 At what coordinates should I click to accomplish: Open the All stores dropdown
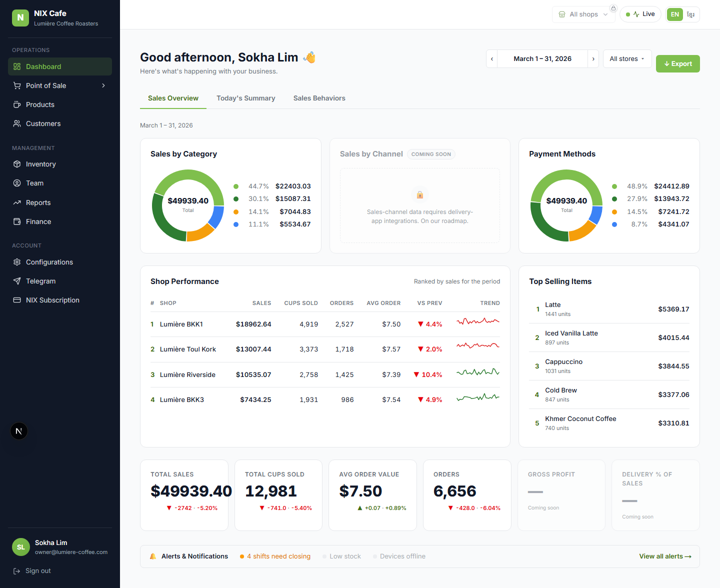[627, 59]
